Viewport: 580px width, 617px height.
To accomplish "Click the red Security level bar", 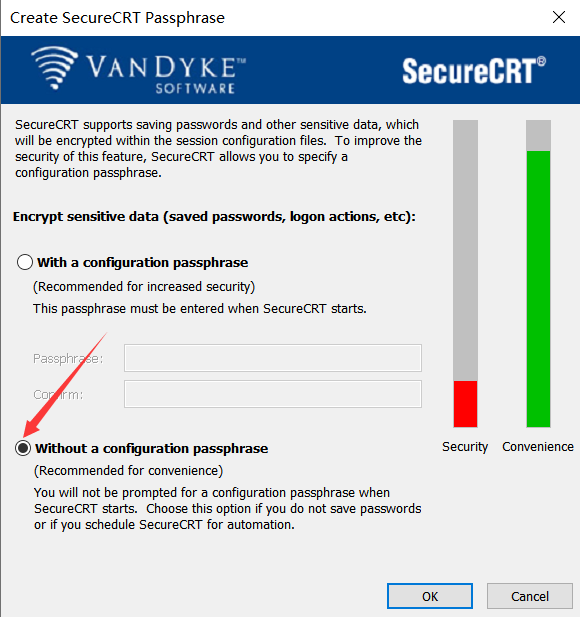I will click(x=465, y=404).
